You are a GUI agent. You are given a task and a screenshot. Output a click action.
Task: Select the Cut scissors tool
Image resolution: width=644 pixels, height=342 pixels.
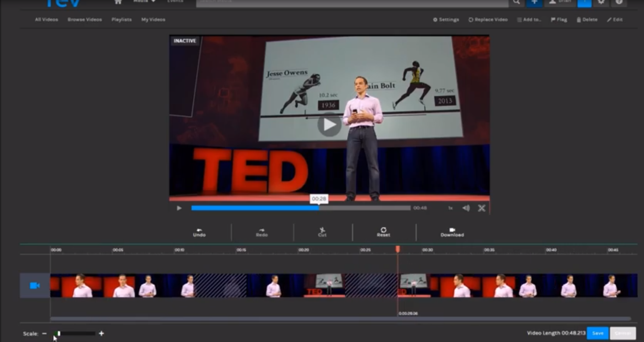[x=322, y=232]
